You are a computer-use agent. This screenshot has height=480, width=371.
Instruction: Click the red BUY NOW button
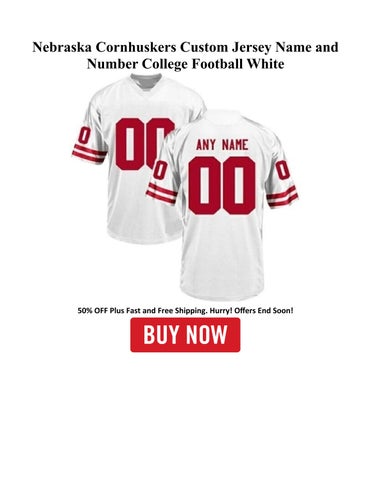tap(185, 335)
